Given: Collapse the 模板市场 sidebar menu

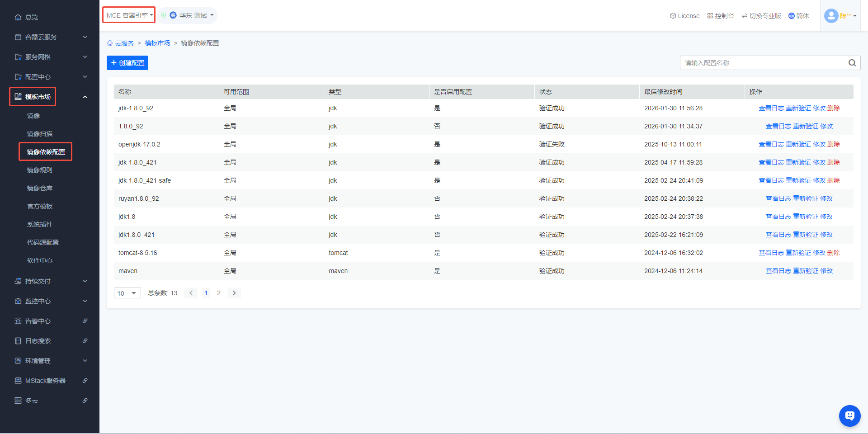Looking at the screenshot, I should tap(85, 97).
